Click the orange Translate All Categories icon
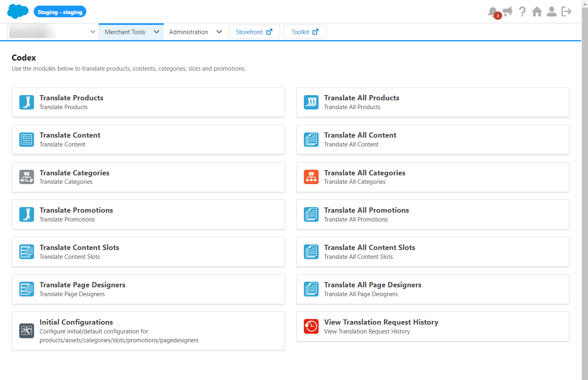The height and width of the screenshot is (380, 588). 311,177
